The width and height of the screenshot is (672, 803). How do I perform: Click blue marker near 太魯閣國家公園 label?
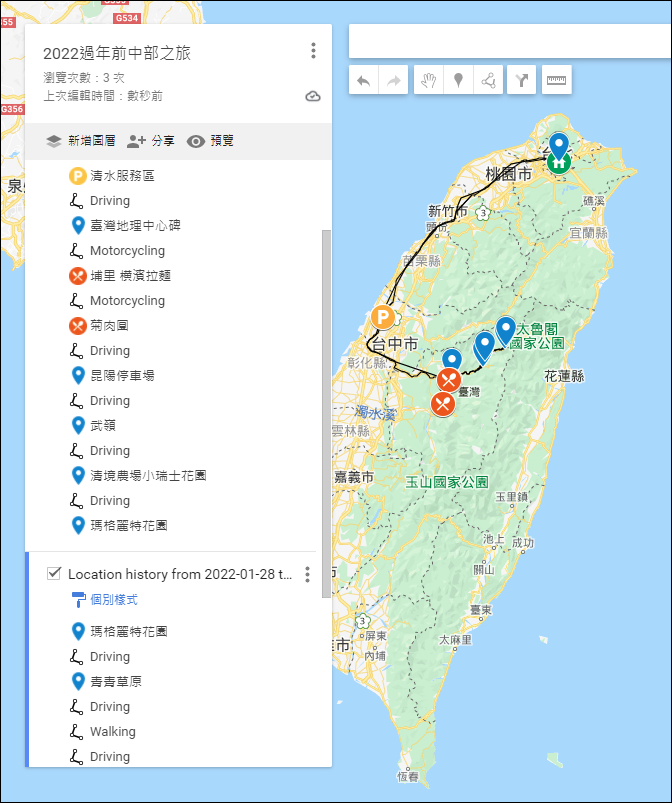tap(506, 331)
